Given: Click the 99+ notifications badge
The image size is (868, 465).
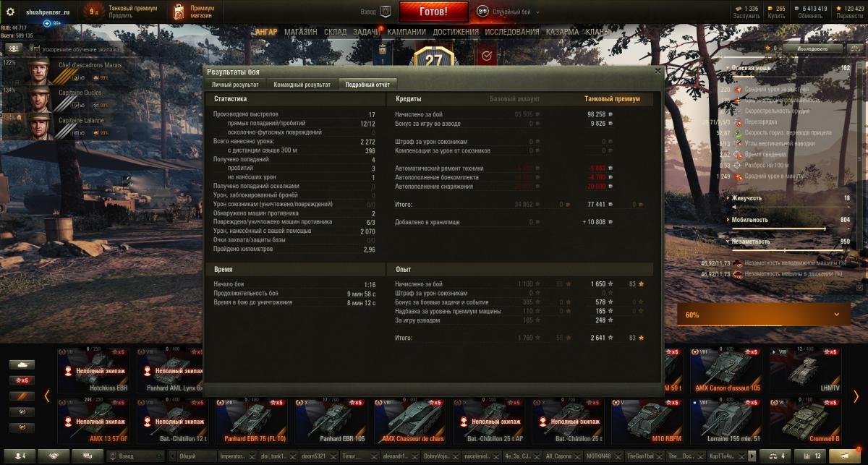Looking at the screenshot, I should point(52,23).
